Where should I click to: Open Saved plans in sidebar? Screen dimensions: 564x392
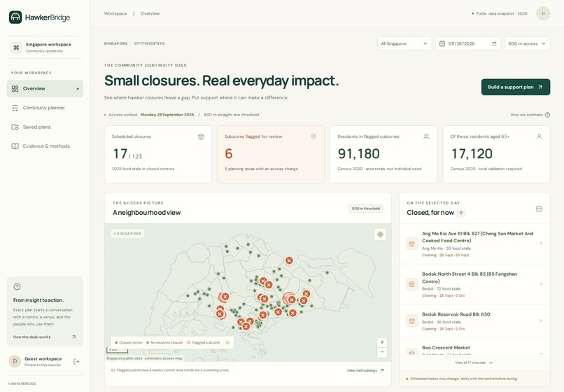tap(45, 127)
